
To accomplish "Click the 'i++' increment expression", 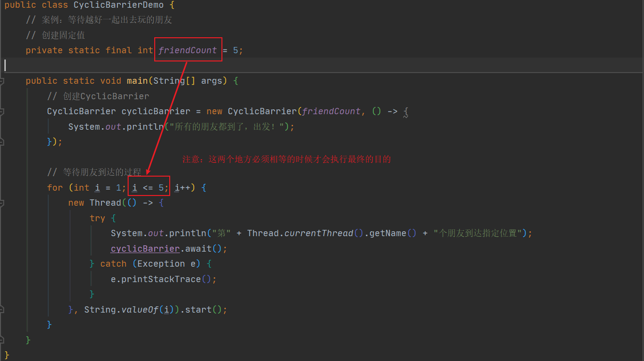I will click(x=182, y=188).
